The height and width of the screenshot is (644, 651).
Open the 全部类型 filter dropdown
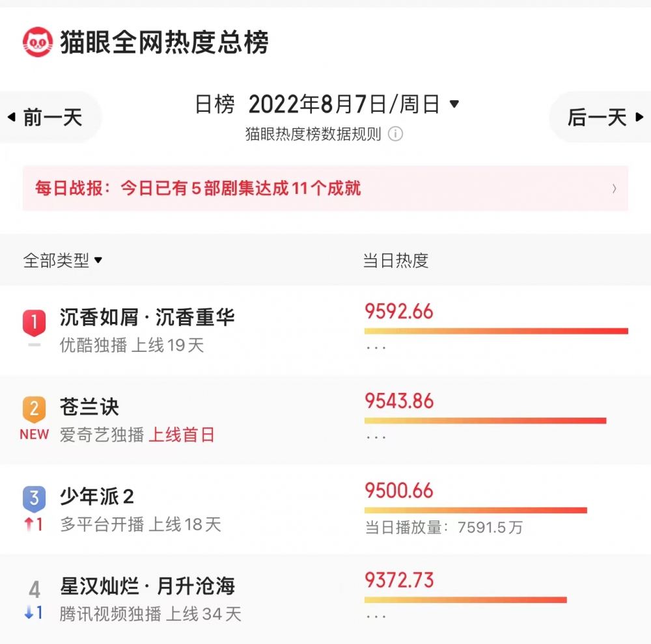pos(63,261)
